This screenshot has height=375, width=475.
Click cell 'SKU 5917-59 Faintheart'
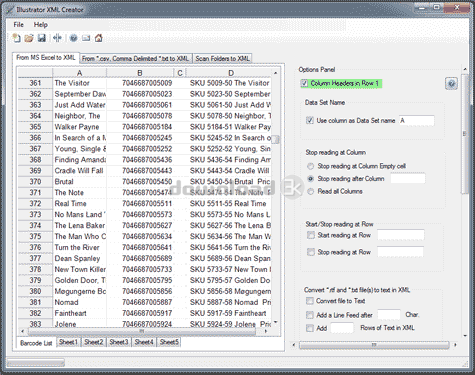coord(229,313)
